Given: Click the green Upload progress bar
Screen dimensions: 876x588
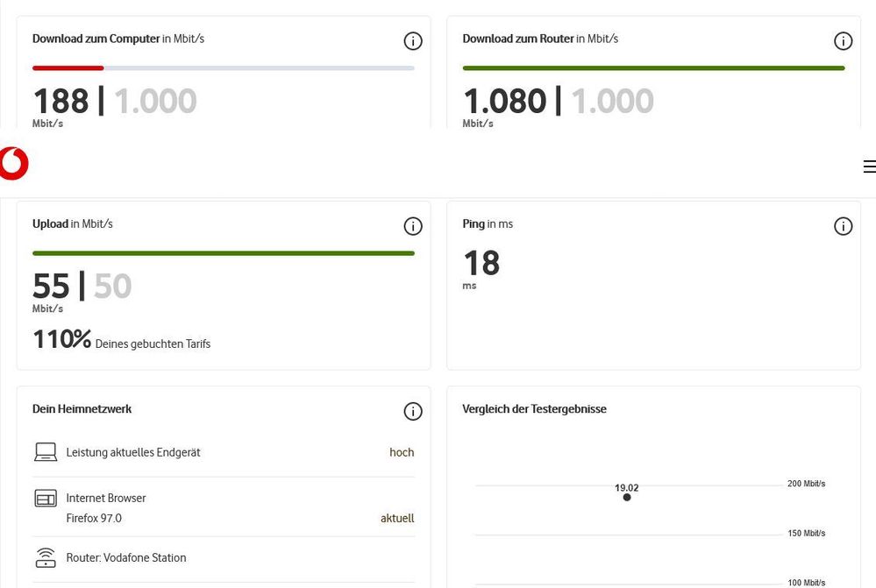Looking at the screenshot, I should coord(224,253).
